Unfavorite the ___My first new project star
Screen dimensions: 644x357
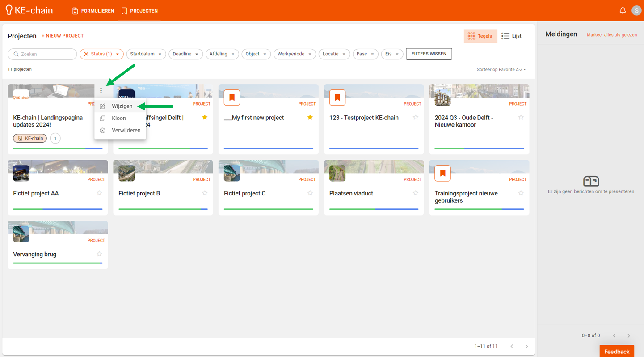click(310, 118)
